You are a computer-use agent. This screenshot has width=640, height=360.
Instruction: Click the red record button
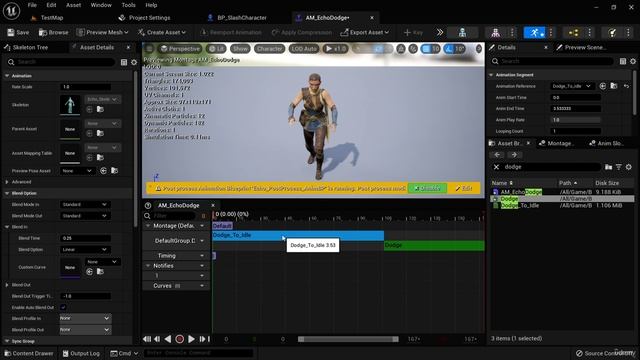pos(179,339)
